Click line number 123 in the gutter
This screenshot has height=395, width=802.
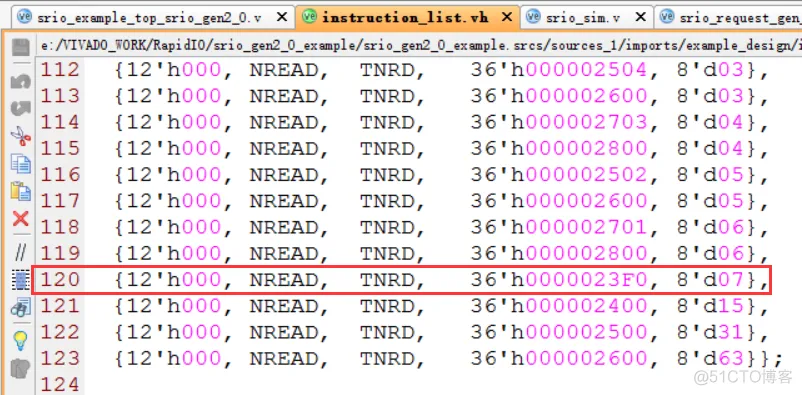pyautogui.click(x=59, y=359)
